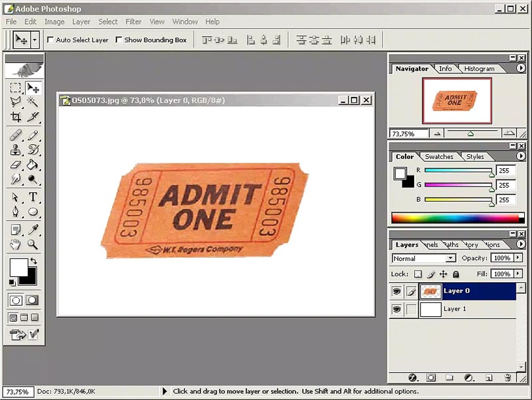Hide Layer 1 with eye icon
The width and height of the screenshot is (532, 400).
pos(397,309)
